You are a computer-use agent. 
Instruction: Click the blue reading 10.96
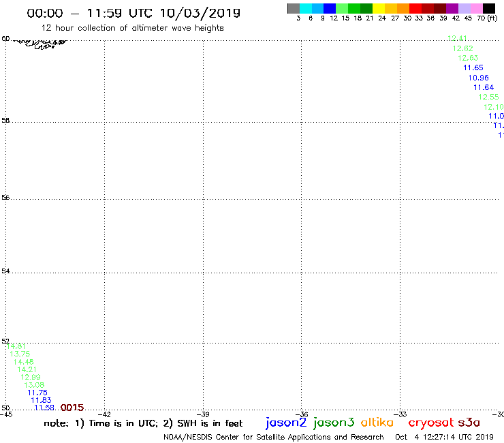click(478, 78)
